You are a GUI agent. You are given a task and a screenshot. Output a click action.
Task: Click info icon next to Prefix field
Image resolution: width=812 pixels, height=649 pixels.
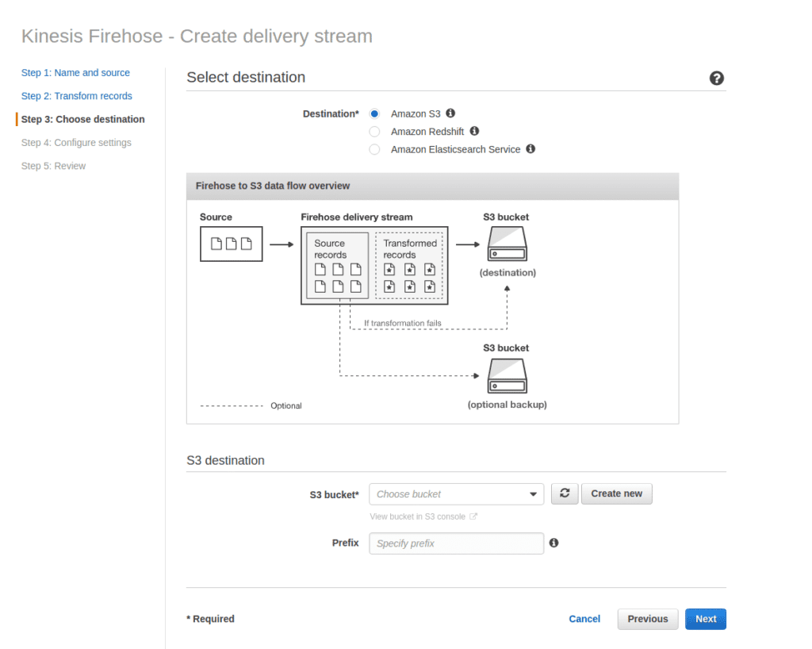click(x=553, y=543)
